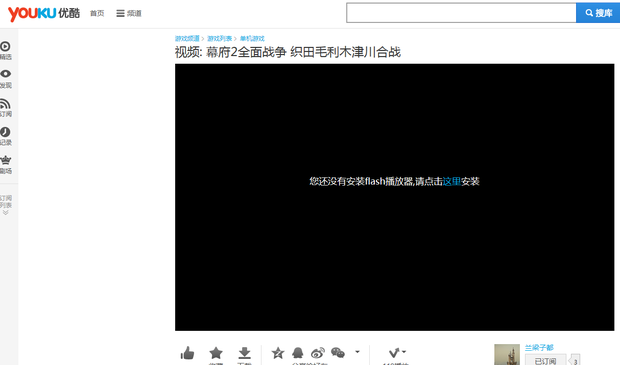Open 游戏频道 breadcrumb link
Screen dimensions: 620x365
(x=187, y=38)
